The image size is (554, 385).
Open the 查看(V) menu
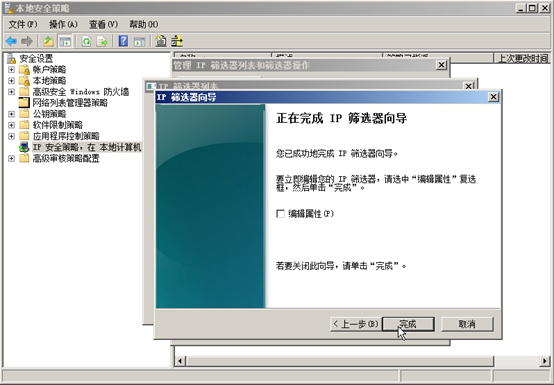click(x=103, y=24)
